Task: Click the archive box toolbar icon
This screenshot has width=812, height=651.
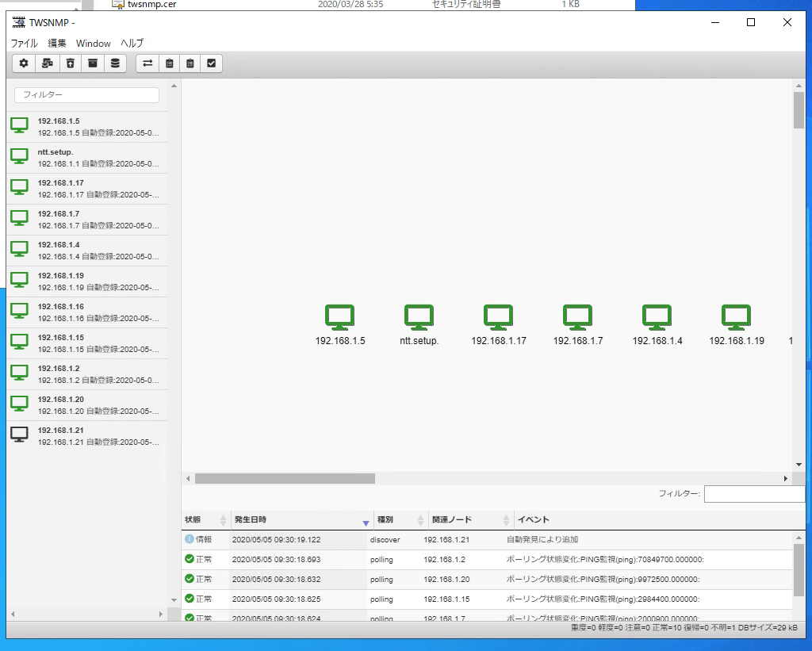Action: coord(93,63)
